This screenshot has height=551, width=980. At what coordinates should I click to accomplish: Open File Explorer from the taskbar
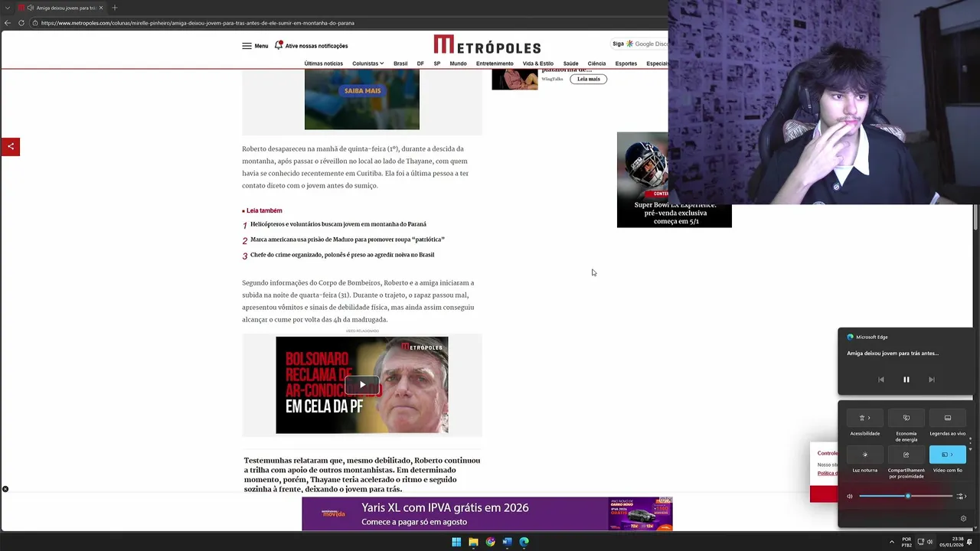(473, 542)
